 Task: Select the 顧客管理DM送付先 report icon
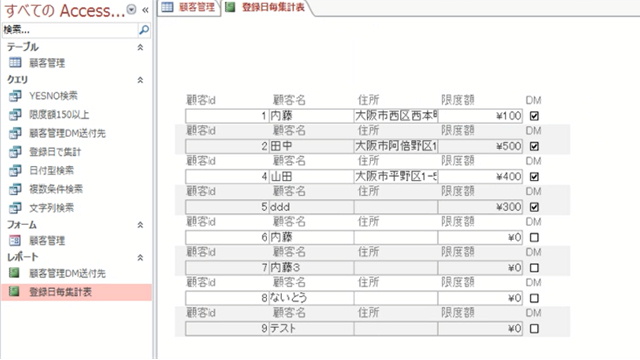[x=14, y=273]
